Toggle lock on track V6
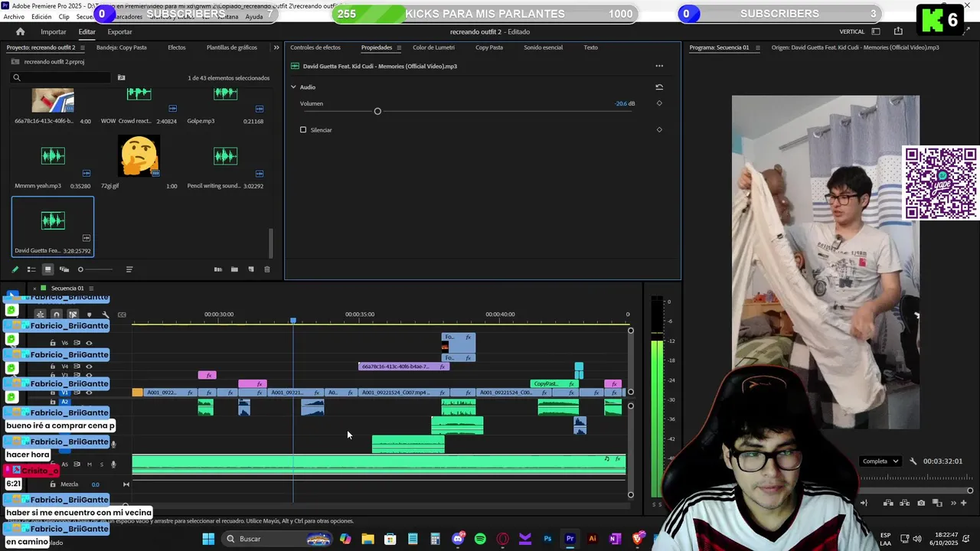The height and width of the screenshot is (551, 980). pos(53,343)
